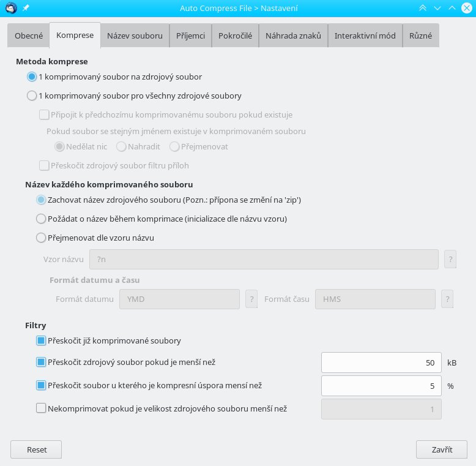Viewport: 476px width, 466px height.
Task: Minimize window with down chevron icon
Action: [437, 8]
